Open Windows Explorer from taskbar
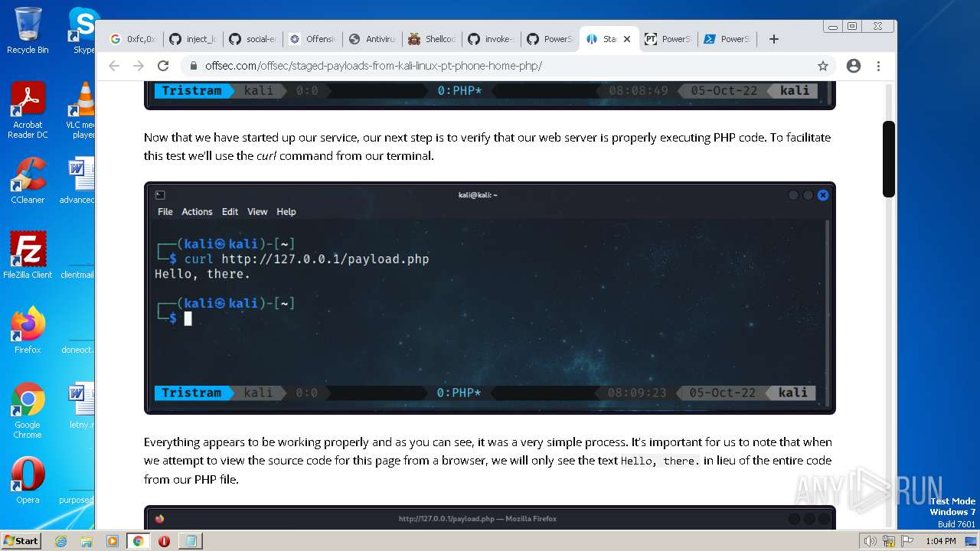This screenshot has width=980, height=551. [x=87, y=541]
